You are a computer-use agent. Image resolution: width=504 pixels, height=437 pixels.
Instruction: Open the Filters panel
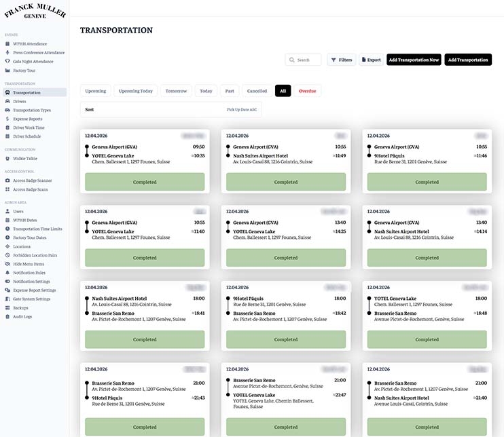click(342, 60)
